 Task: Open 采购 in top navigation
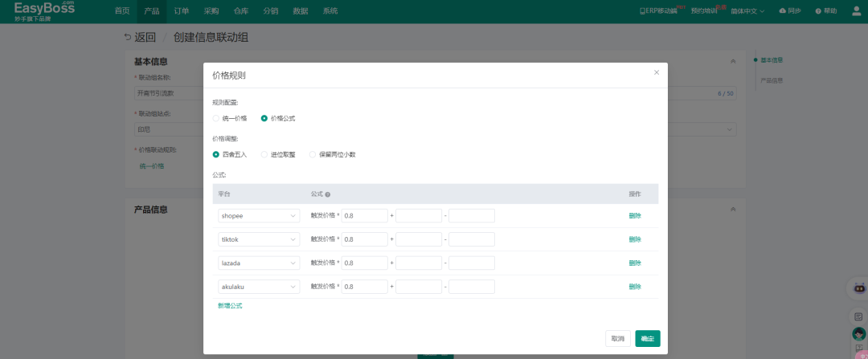pos(211,11)
